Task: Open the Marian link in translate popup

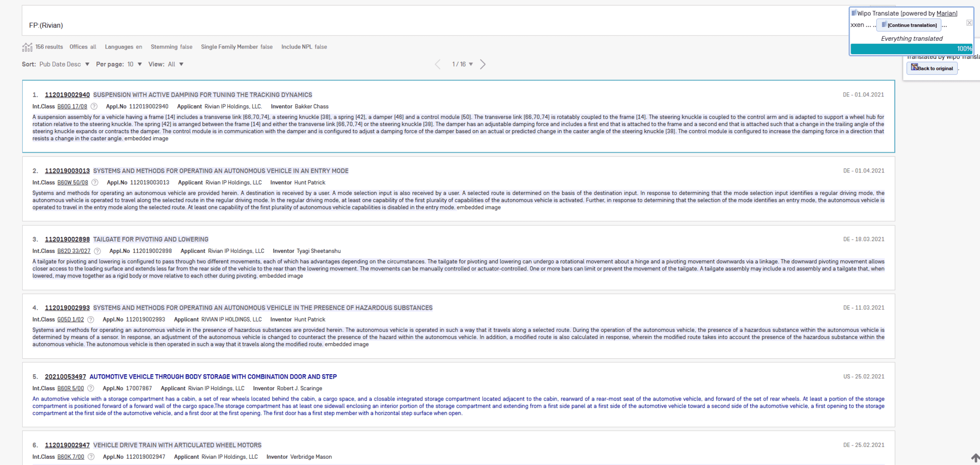Action: [946, 13]
